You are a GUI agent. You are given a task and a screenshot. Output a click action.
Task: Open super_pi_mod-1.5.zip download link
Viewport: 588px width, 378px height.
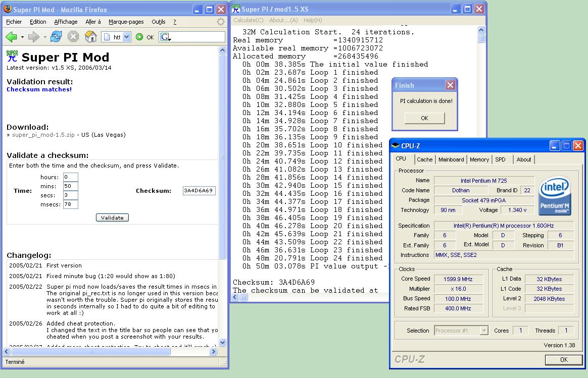click(43, 135)
